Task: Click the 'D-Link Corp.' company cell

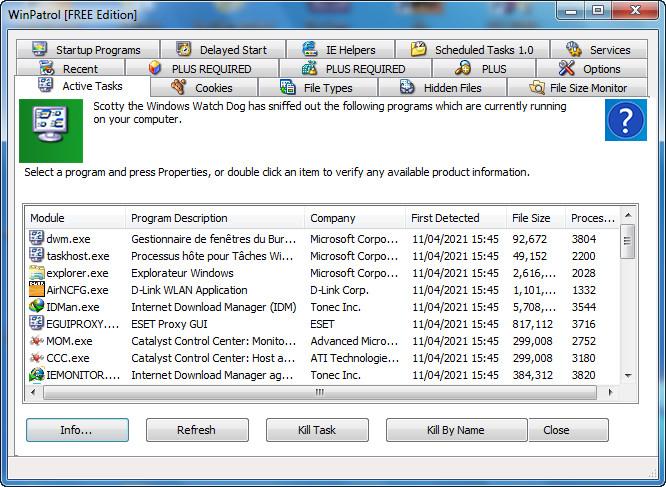Action: [x=339, y=290]
